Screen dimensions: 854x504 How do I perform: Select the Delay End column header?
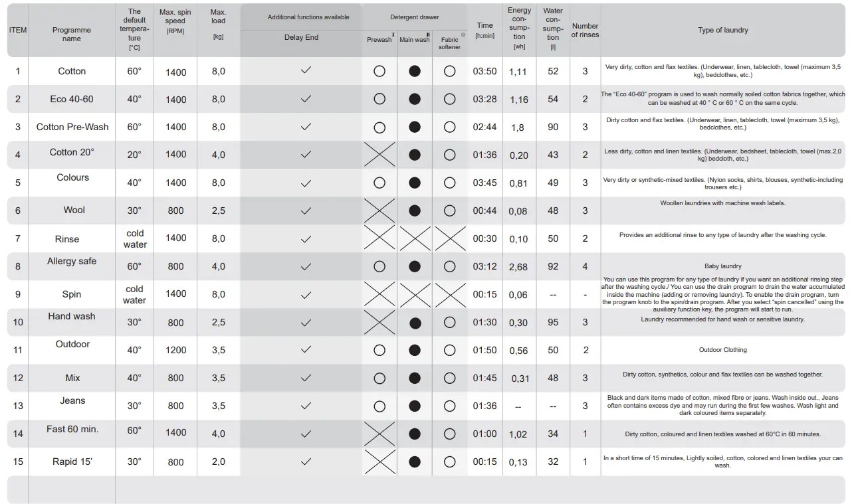(301, 38)
